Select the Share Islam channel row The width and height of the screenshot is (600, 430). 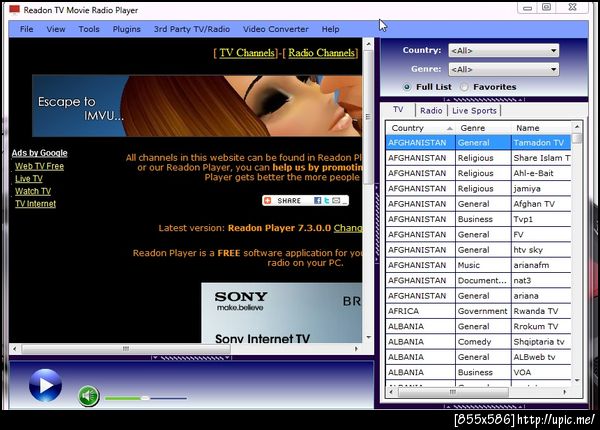[478, 158]
